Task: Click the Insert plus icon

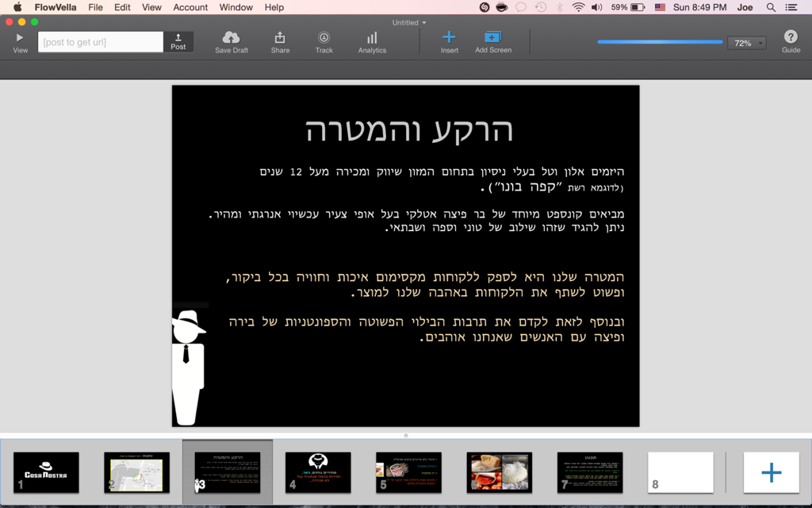Action: (x=449, y=37)
